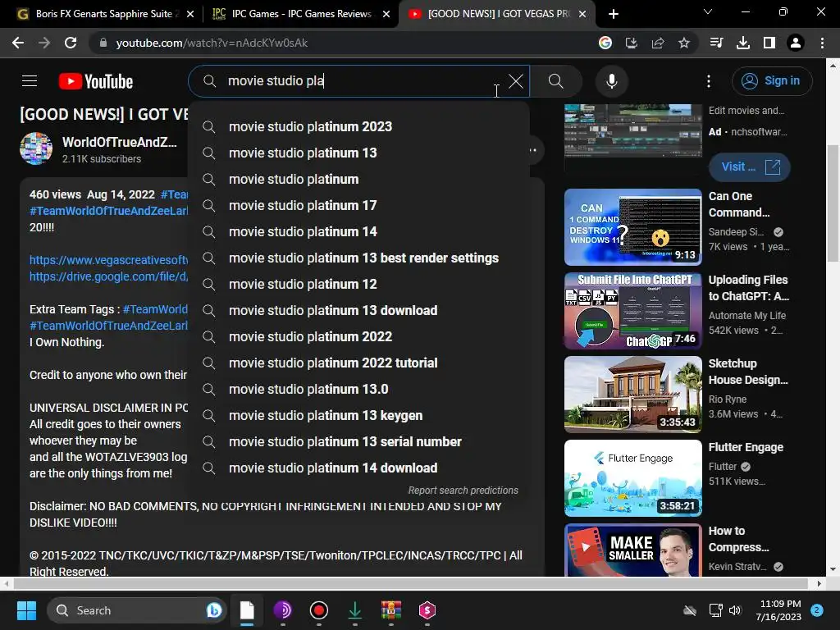This screenshot has width=840, height=630.
Task: Toggle the browser side panel icon
Action: [769, 43]
